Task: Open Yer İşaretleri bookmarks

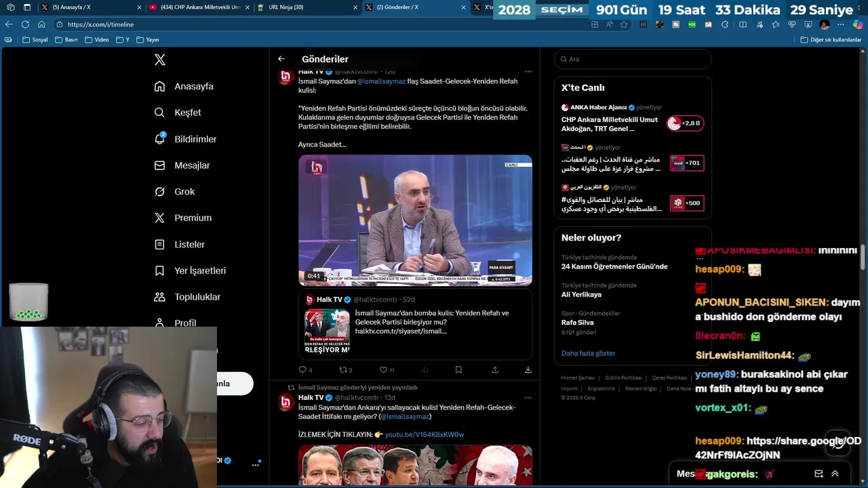Action: [190, 270]
